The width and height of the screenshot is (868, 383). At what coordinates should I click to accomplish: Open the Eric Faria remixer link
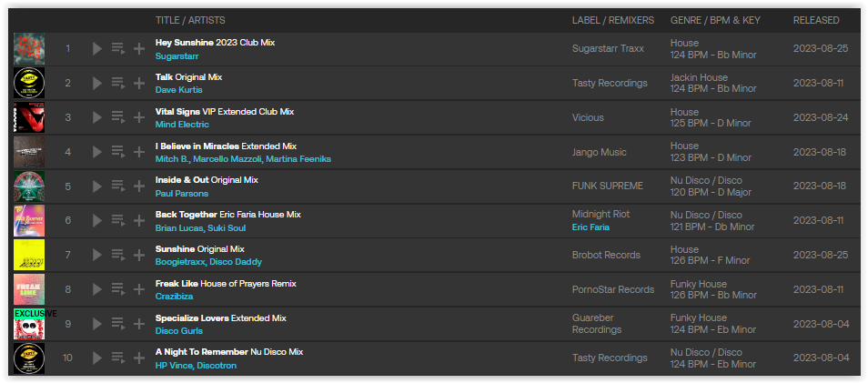pyautogui.click(x=590, y=227)
